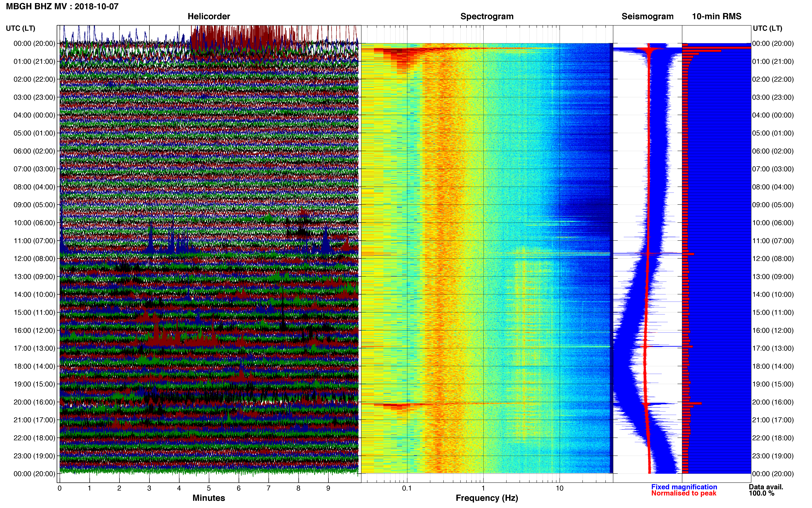Image resolution: width=812 pixels, height=508 pixels.
Task: Click left time label '10:00 (06:00)'
Action: [34, 223]
